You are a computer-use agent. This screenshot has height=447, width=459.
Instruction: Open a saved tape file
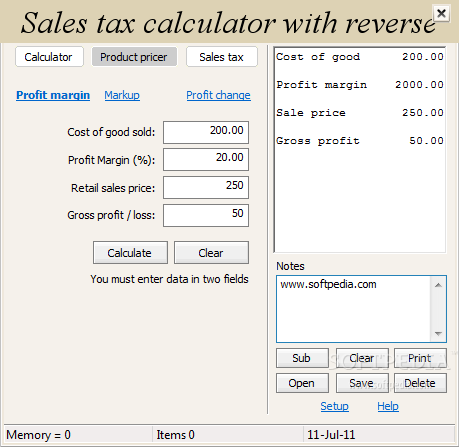(302, 383)
